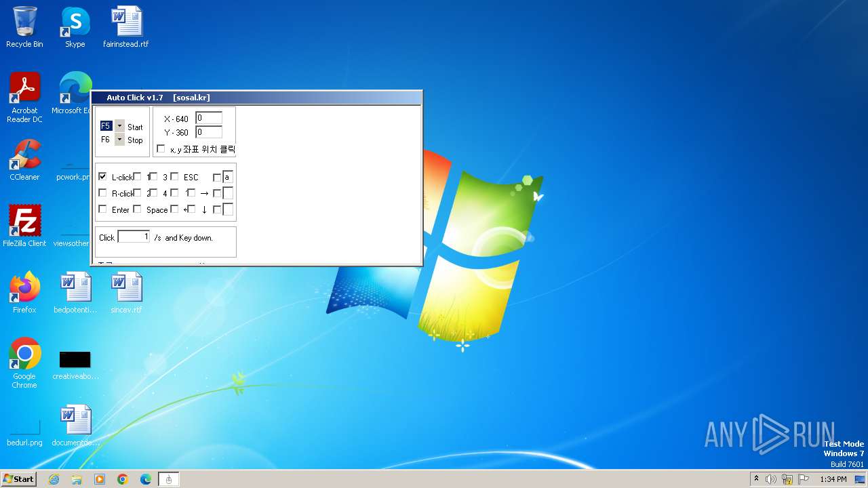The width and height of the screenshot is (868, 488).
Task: Open Edge from the taskbar
Action: [x=146, y=479]
